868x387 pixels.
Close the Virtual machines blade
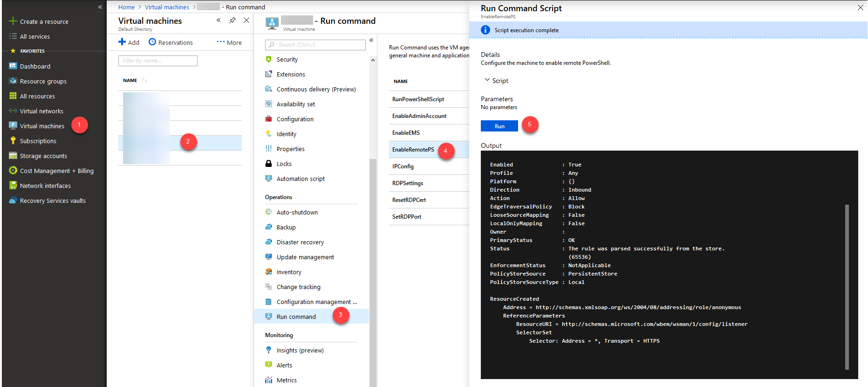point(246,21)
